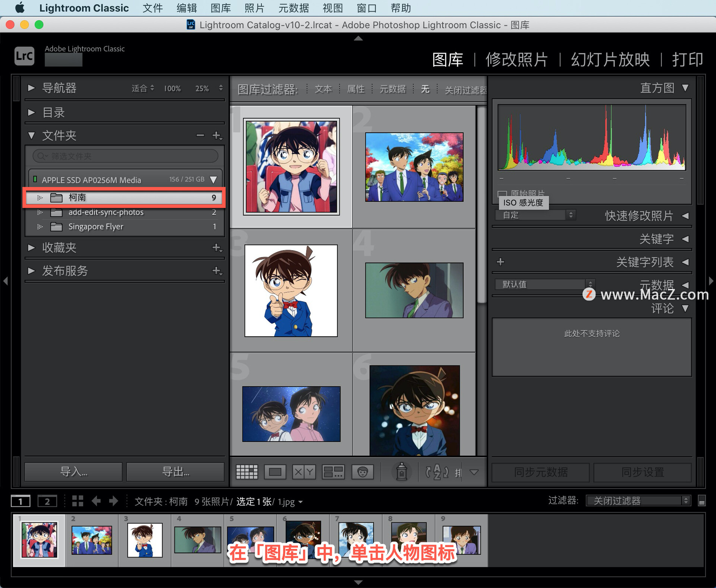
Task: Hide the filmstrip with bottom arrow
Action: [358, 582]
